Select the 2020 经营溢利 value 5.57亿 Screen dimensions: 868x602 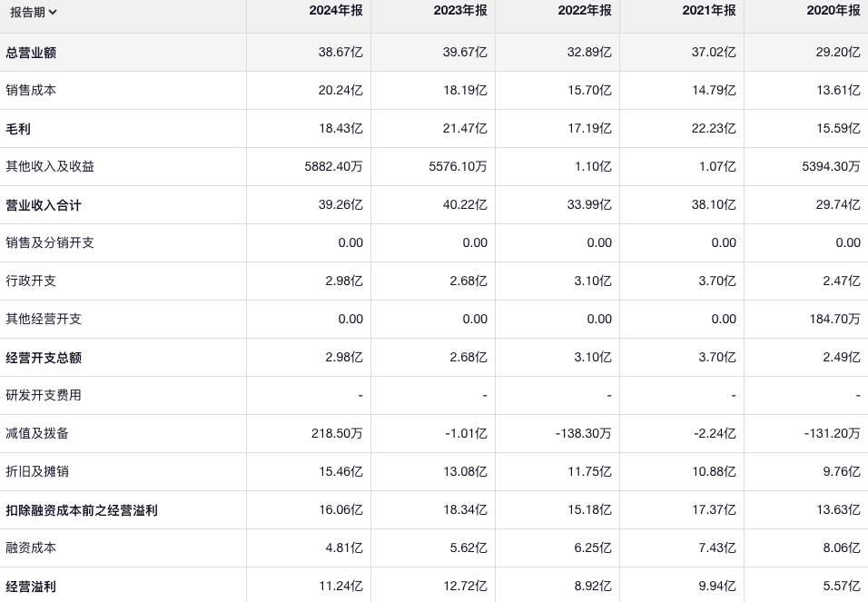pyautogui.click(x=842, y=587)
